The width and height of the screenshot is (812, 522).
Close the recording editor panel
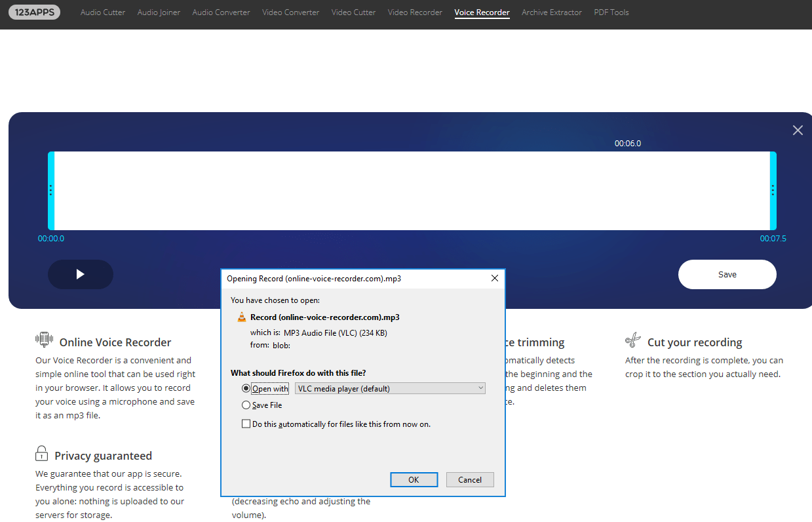[x=798, y=130]
